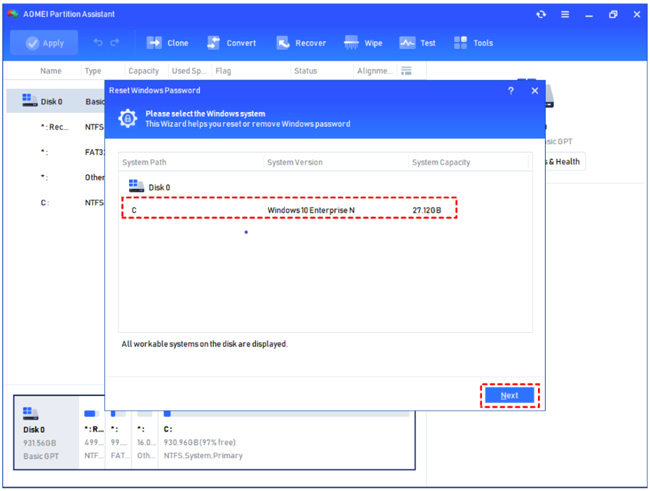Select the C: NTFS partition row
650x491 pixels.
56,202
